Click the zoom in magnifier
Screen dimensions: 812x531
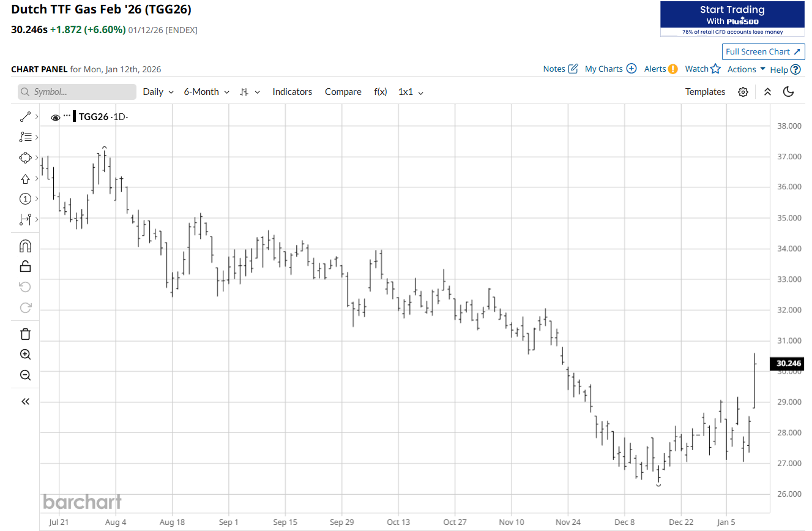click(25, 355)
